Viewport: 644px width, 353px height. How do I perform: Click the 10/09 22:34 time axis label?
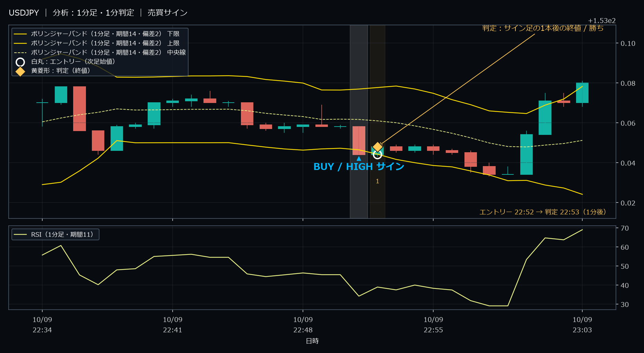42,325
